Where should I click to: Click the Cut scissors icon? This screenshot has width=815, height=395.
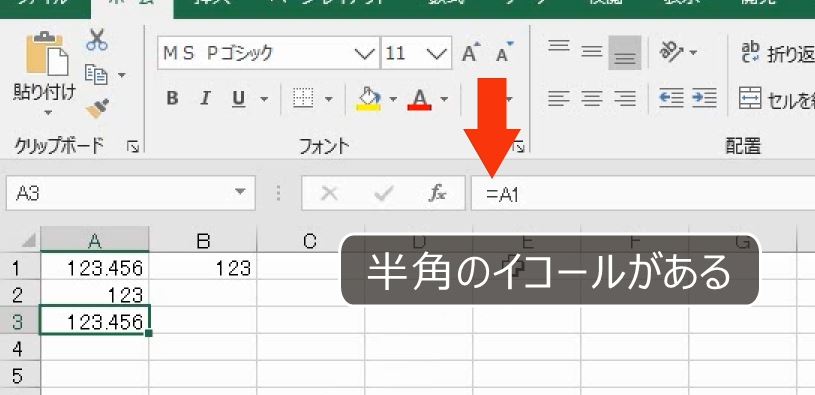tap(97, 40)
